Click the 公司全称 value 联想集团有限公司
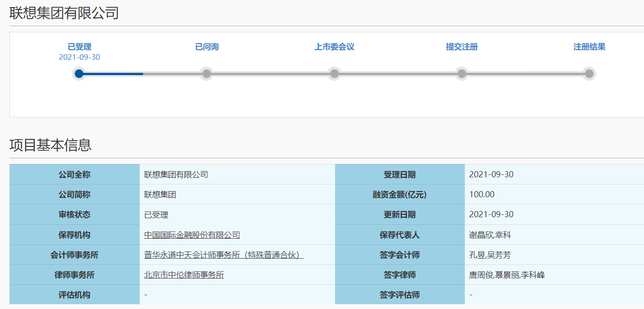 tap(176, 174)
